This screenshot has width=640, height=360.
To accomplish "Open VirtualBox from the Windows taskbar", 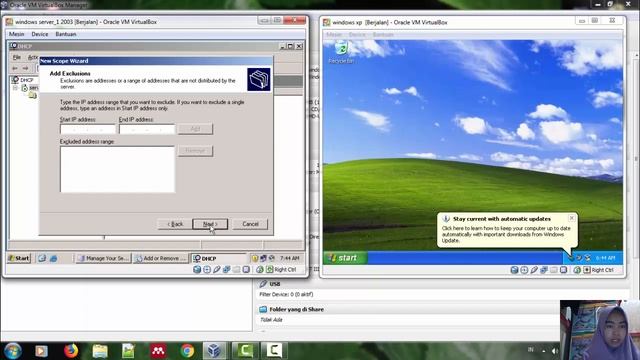I will pos(215,351).
